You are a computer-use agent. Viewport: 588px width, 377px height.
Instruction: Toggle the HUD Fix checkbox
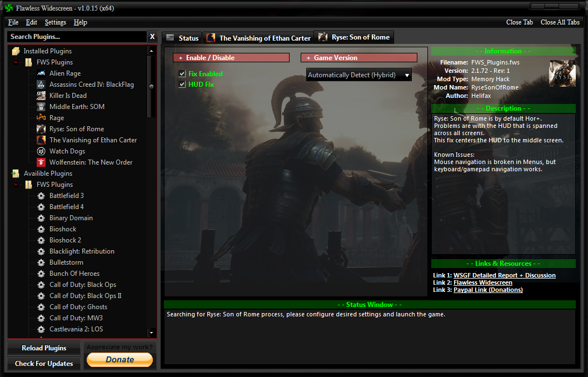182,85
